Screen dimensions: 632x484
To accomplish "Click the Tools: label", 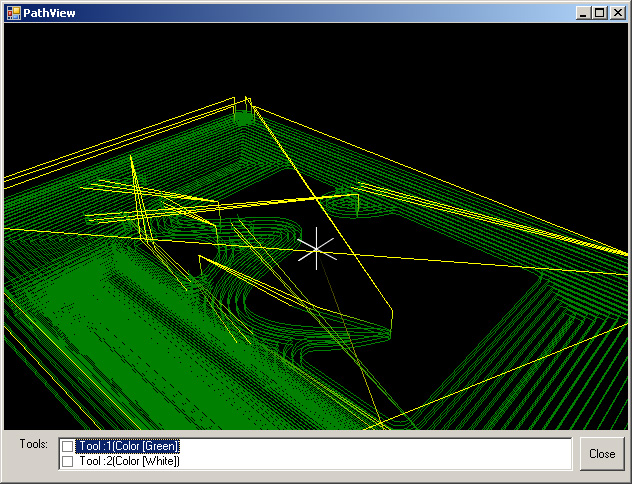I will pos(33,443).
